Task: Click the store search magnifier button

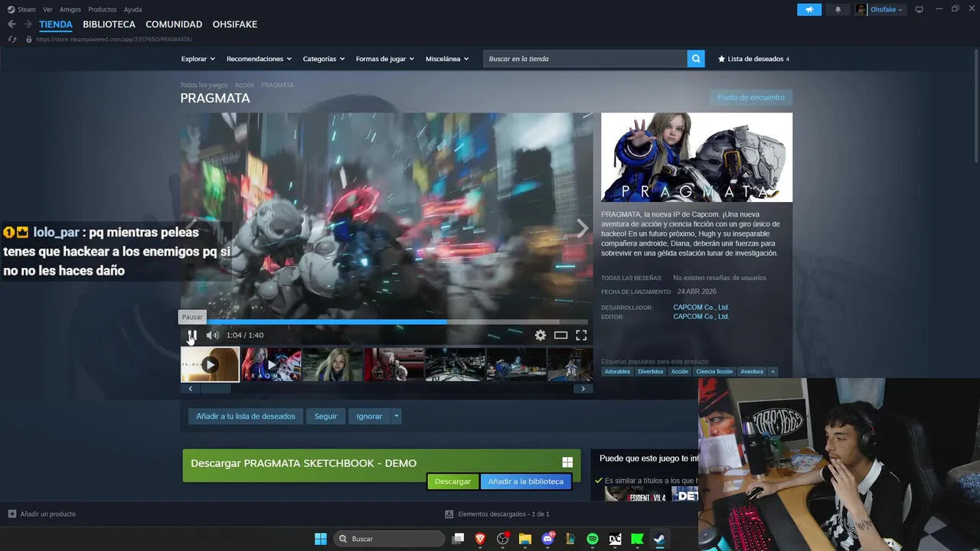Action: 696,59
